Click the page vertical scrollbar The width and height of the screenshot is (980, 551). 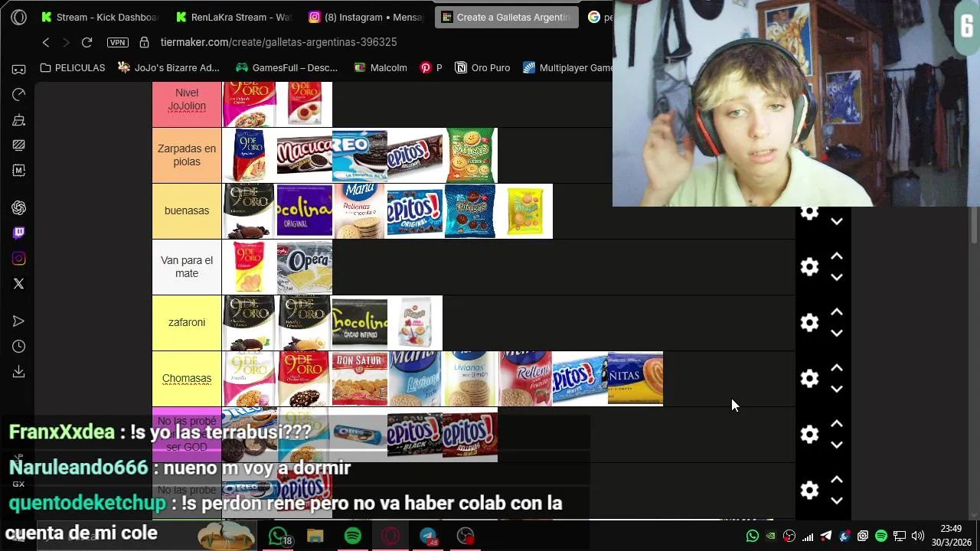coord(975,224)
